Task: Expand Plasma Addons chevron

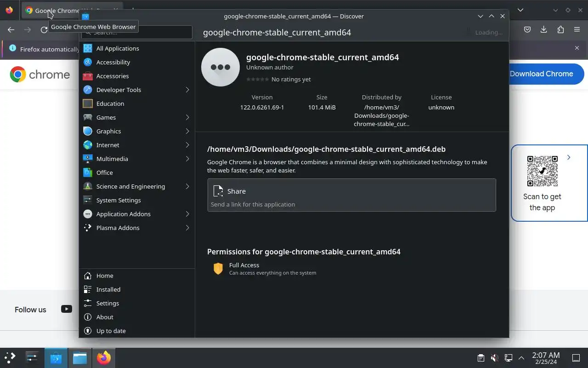Action: pyautogui.click(x=187, y=228)
